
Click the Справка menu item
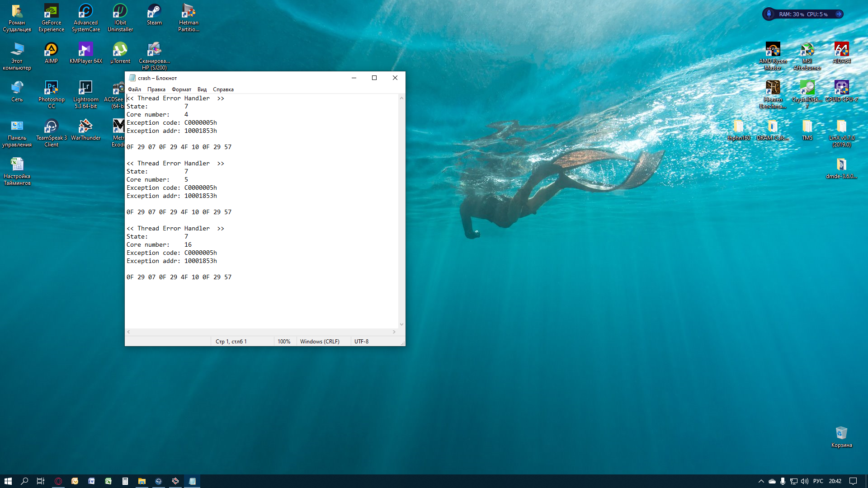[x=223, y=89]
